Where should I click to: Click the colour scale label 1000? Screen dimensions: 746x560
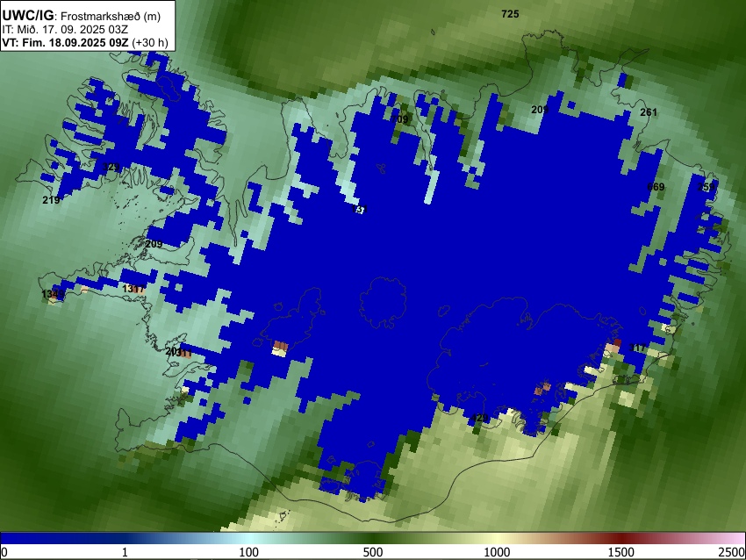pos(497,552)
